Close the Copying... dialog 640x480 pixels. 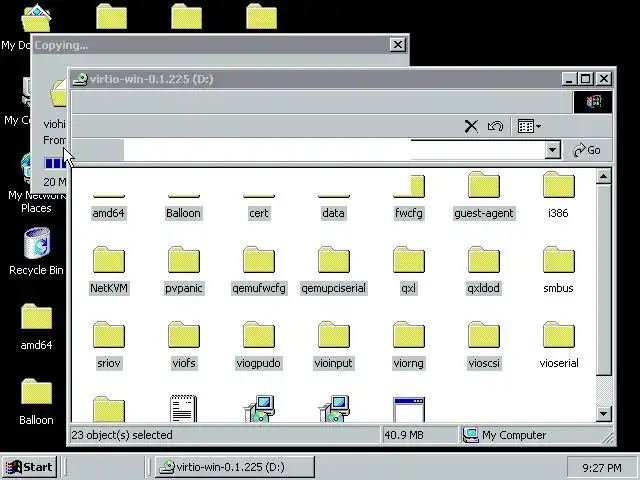398,44
